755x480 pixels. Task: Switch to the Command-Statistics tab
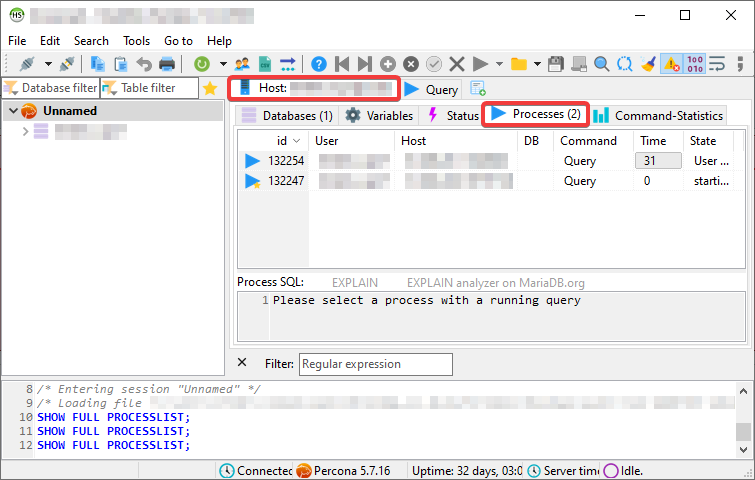coord(658,115)
